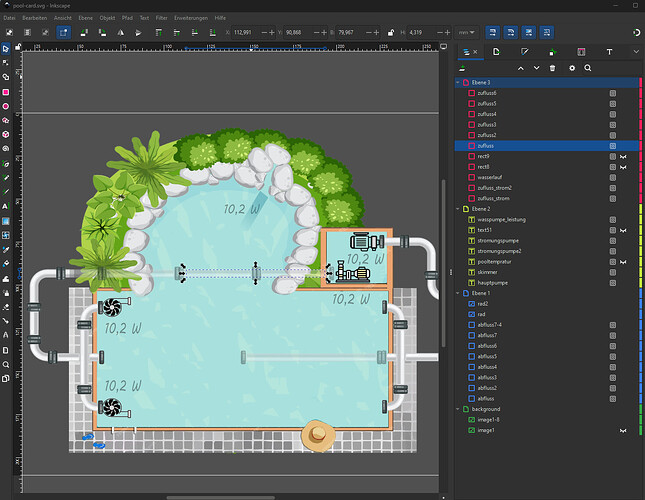Select the Ellipse tool in the toolbox

6,105
